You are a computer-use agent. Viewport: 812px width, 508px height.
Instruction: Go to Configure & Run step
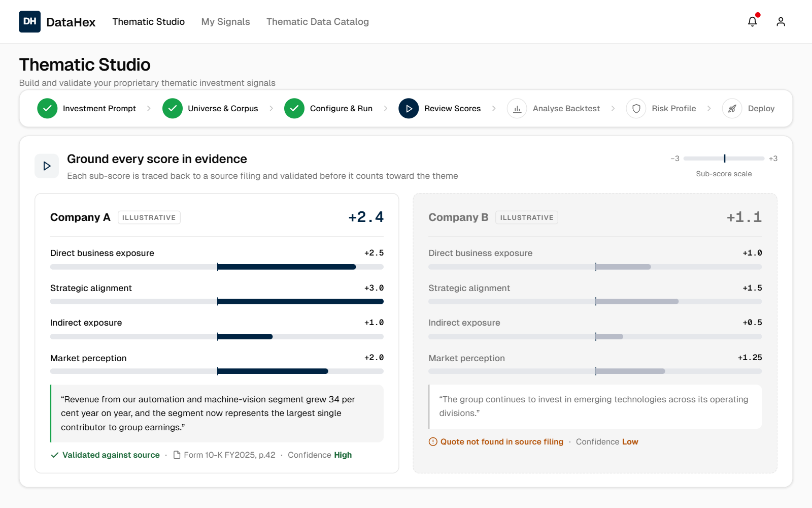click(x=341, y=108)
